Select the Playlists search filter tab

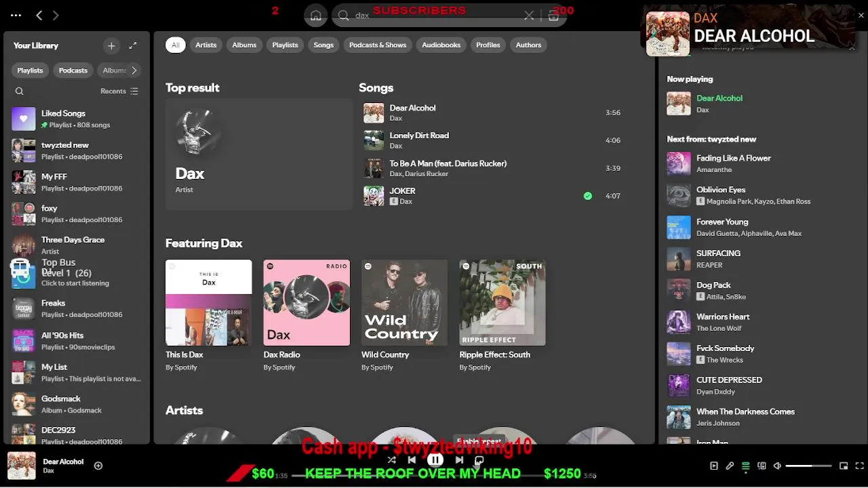[285, 45]
